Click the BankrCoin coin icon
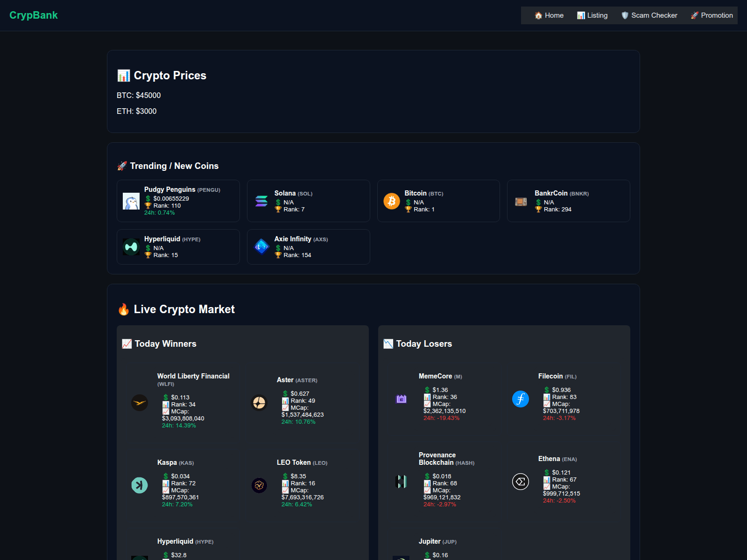 pos(521,201)
